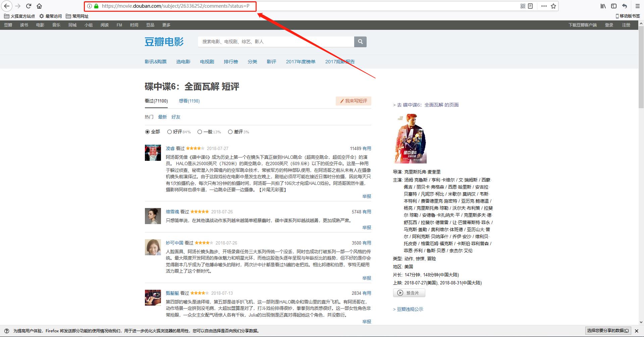This screenshot has height=337, width=644.
Task: Open director 克里斯托弗·麦奎里 link
Action: (x=422, y=172)
